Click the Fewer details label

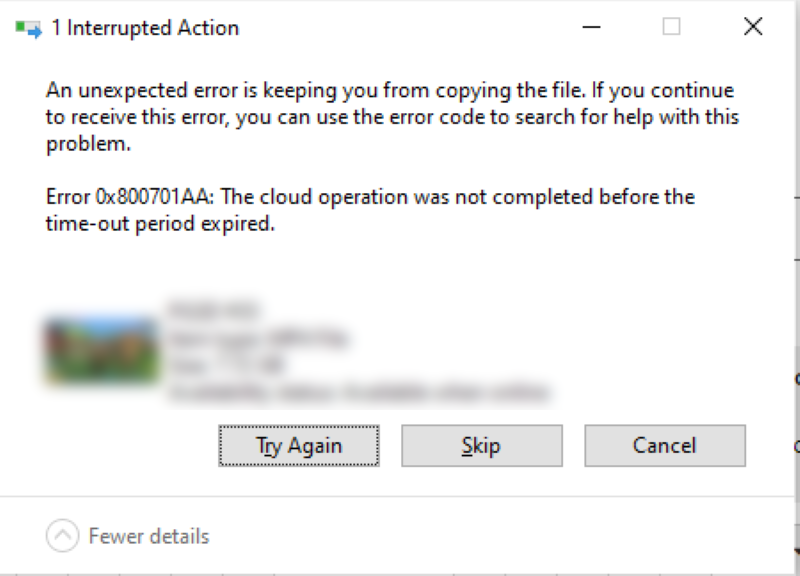click(x=149, y=536)
